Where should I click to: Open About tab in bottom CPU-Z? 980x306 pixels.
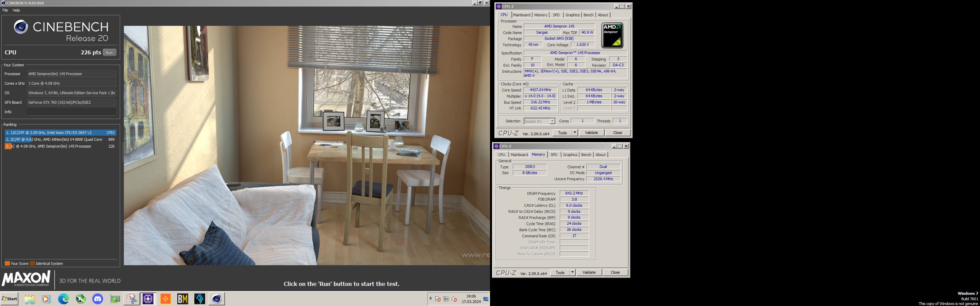pos(601,155)
